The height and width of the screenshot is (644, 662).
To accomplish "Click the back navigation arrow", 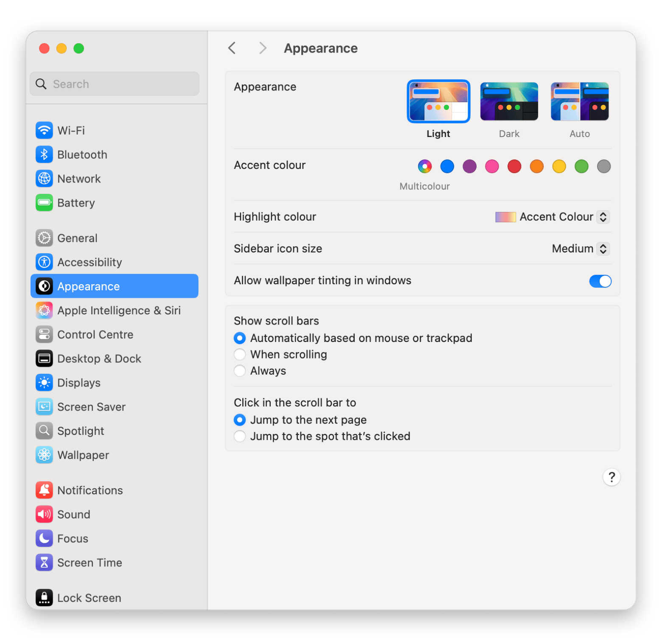I will tap(232, 48).
